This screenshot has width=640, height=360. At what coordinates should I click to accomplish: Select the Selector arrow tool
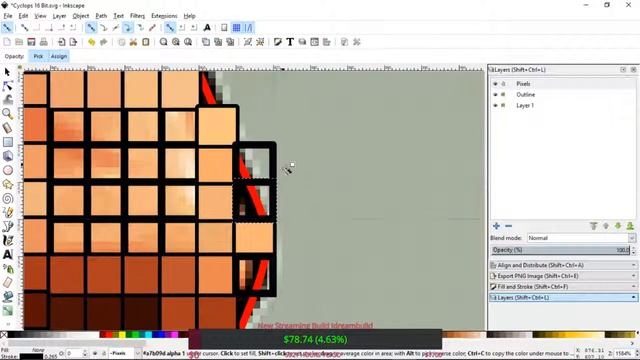7,72
